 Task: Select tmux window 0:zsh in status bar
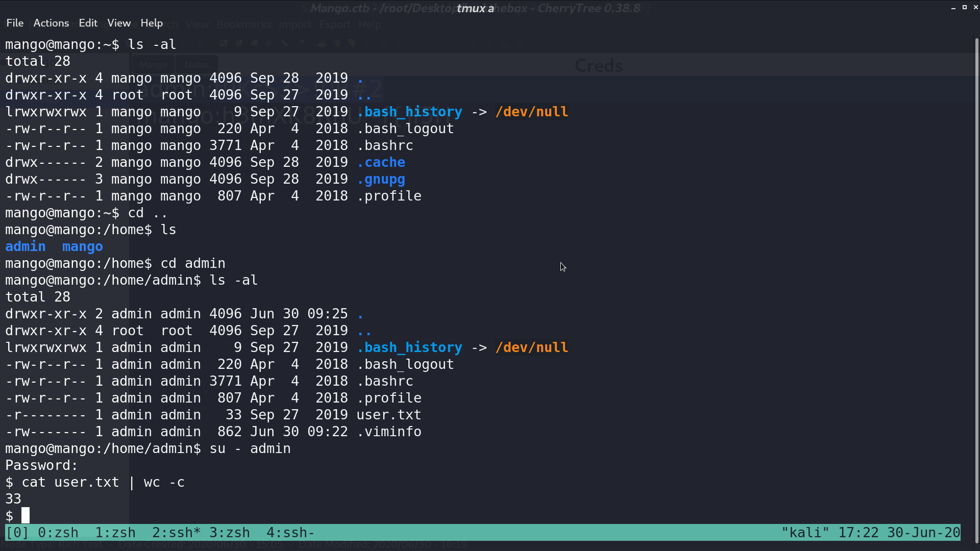point(58,533)
